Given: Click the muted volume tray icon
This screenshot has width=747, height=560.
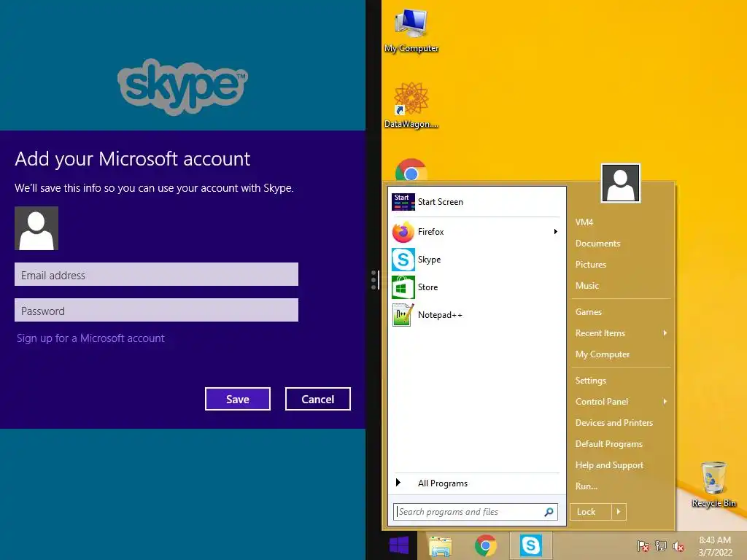Looking at the screenshot, I should click(x=678, y=546).
